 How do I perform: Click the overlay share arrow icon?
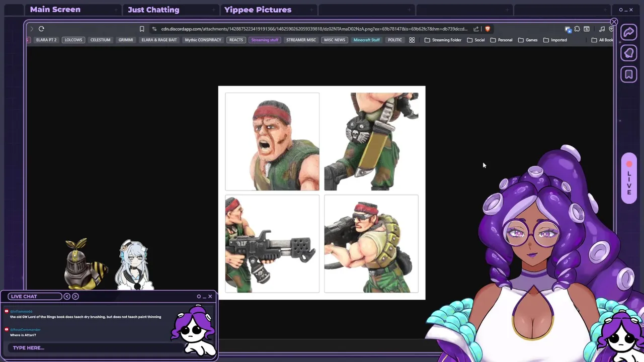(x=629, y=32)
